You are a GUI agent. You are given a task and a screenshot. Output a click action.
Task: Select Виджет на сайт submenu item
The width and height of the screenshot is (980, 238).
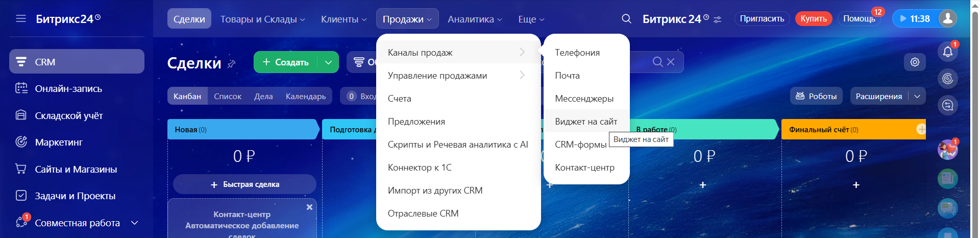point(585,122)
